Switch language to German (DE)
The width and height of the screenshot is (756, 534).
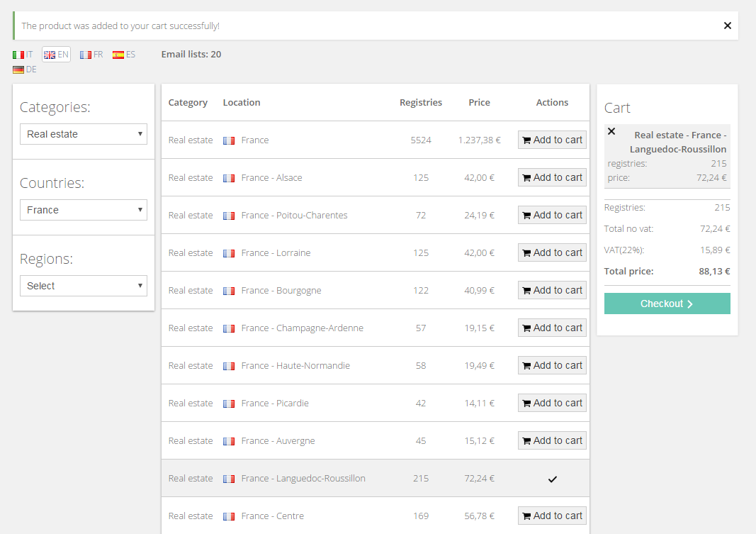[x=25, y=69]
